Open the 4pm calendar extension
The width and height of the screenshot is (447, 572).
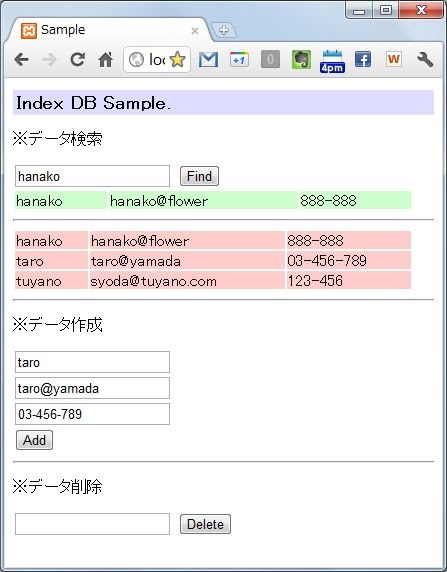332,61
